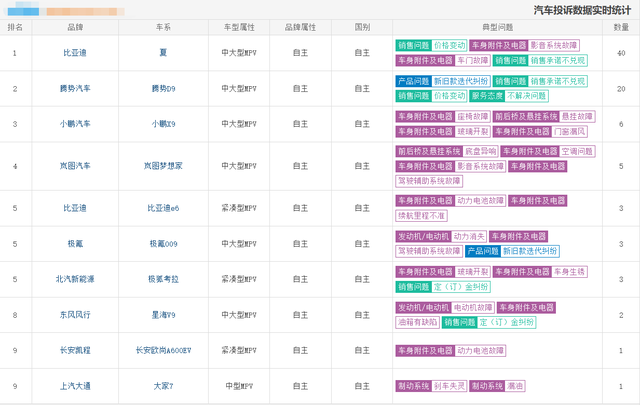This screenshot has height=405, width=640.
Task: Select 价格变动 tag in the 腾势D9 row
Action: [449, 96]
